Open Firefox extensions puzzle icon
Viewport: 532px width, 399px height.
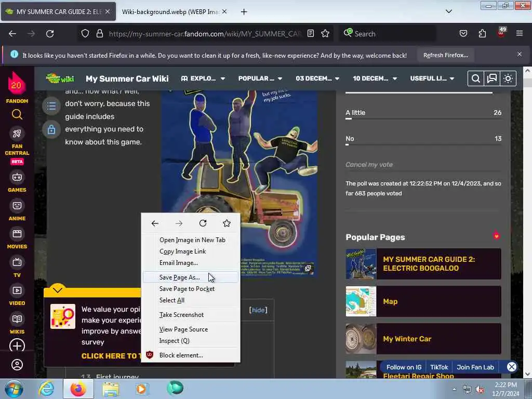[x=482, y=33]
